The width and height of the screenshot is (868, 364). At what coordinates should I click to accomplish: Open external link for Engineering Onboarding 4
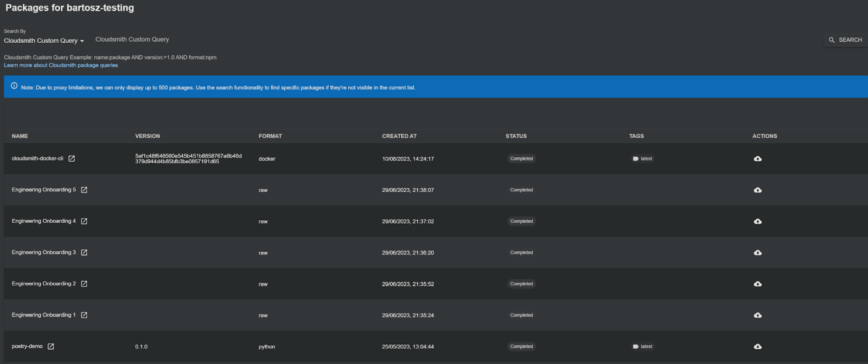(x=84, y=221)
